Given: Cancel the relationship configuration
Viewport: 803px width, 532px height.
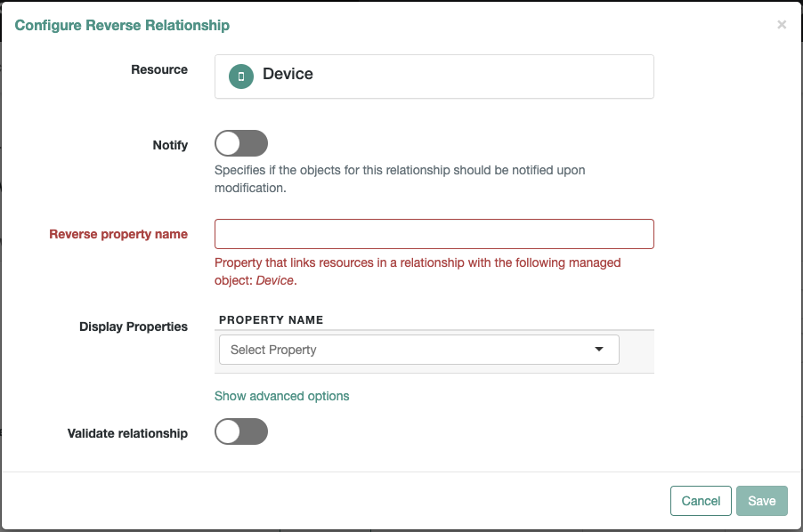Looking at the screenshot, I should (x=701, y=501).
